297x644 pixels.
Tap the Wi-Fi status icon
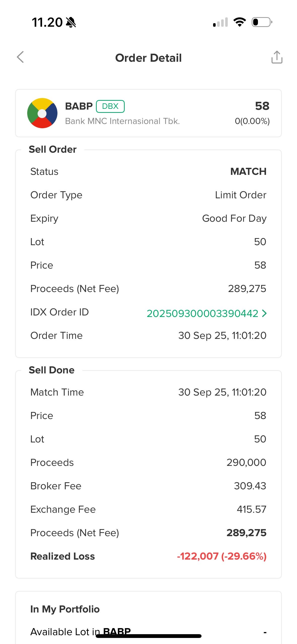(240, 22)
